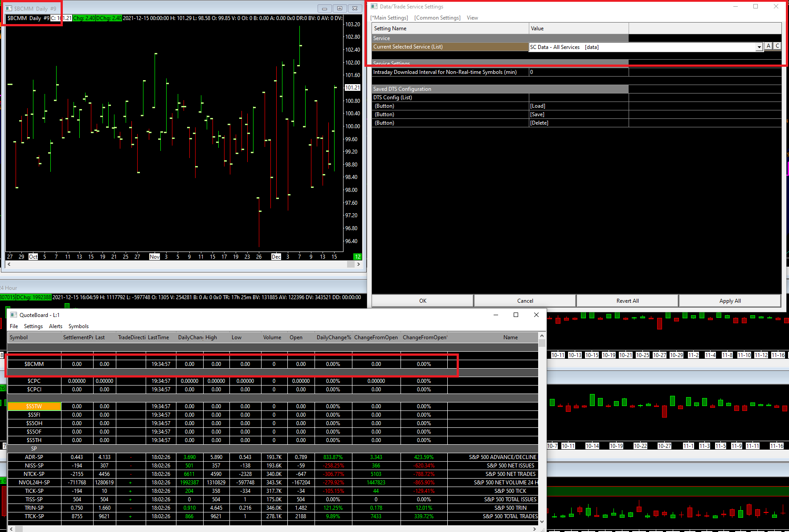The image size is (789, 532).
Task: Cancel the Data/Trade Service Settings dialog
Action: tap(525, 301)
